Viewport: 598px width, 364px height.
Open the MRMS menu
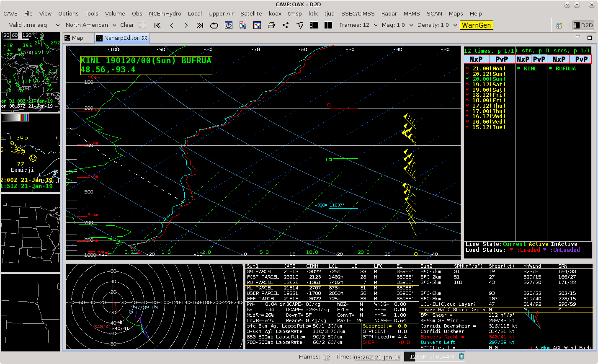pyautogui.click(x=412, y=14)
